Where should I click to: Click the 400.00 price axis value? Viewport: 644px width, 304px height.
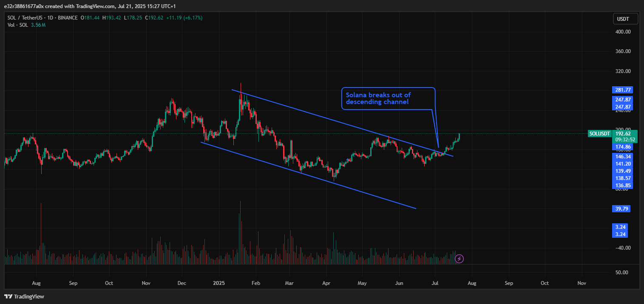pyautogui.click(x=623, y=32)
